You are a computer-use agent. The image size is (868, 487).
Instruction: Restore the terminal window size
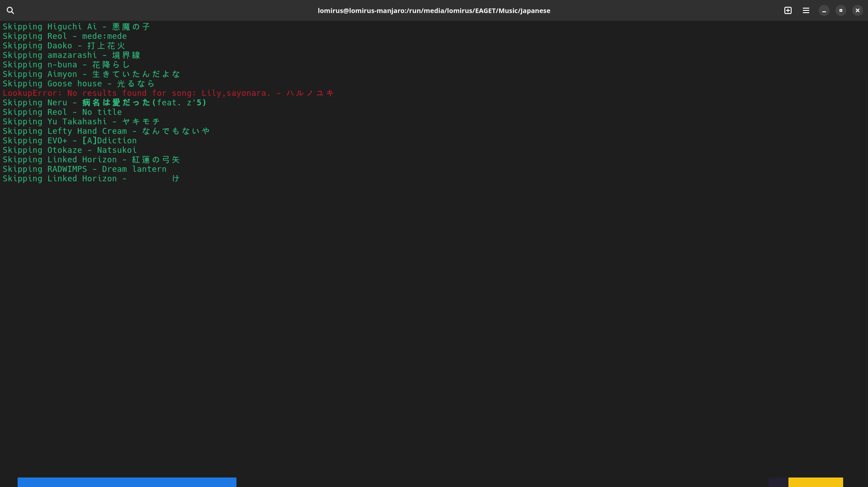coord(840,10)
